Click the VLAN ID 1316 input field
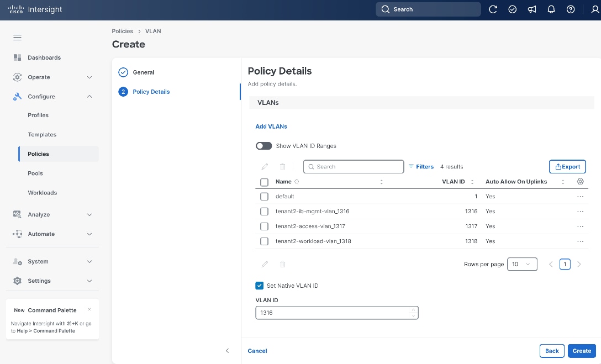The width and height of the screenshot is (601, 364). (x=336, y=313)
